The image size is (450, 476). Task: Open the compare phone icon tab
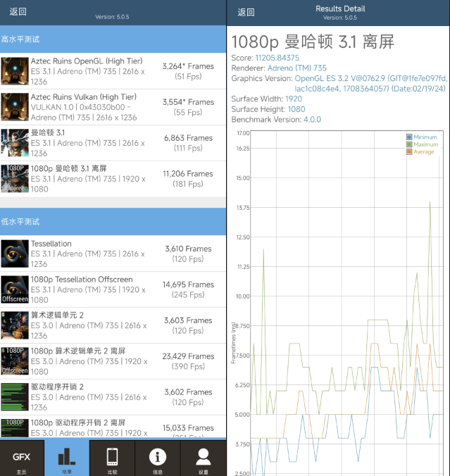112,458
